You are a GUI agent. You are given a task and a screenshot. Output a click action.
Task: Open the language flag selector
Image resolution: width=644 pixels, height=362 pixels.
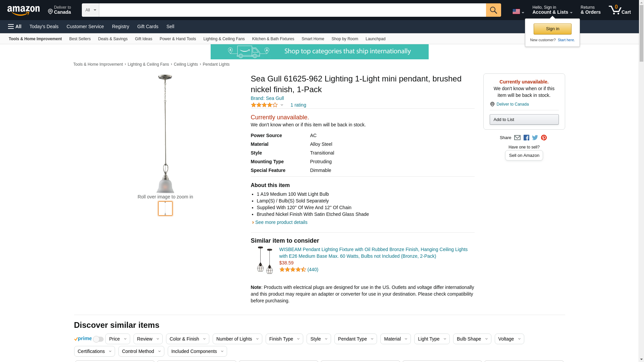pos(518,12)
